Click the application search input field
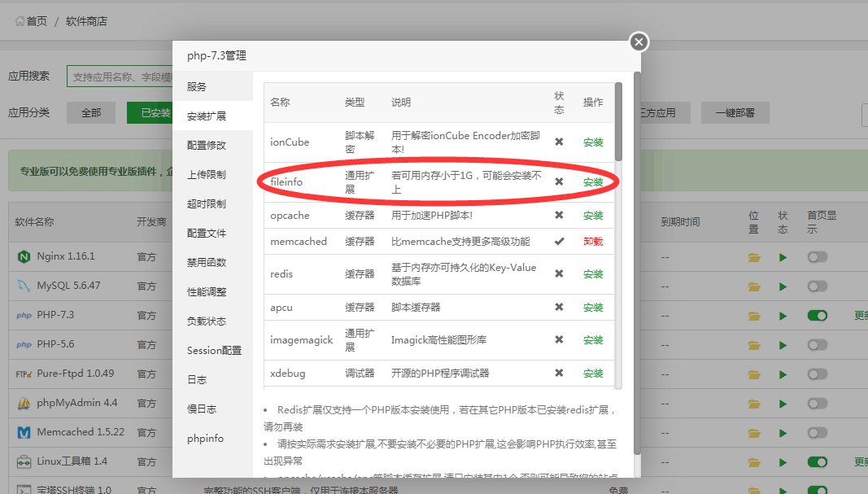 (120, 77)
